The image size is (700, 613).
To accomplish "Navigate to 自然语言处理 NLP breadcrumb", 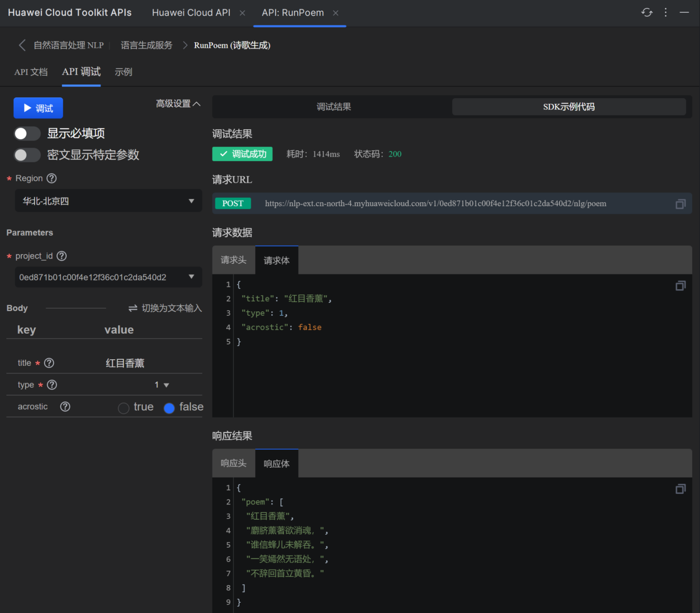I will coord(68,45).
